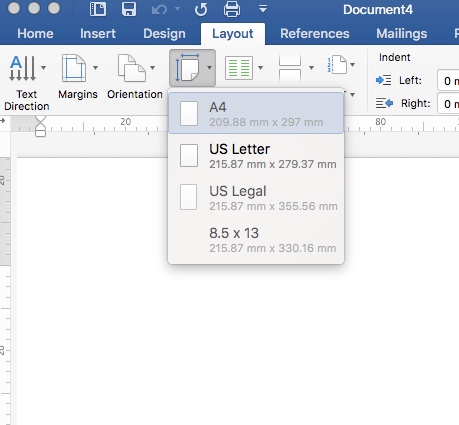Screen dimensions: 459x425
Task: Expand the Margins dropdown arrow
Action: 95,68
